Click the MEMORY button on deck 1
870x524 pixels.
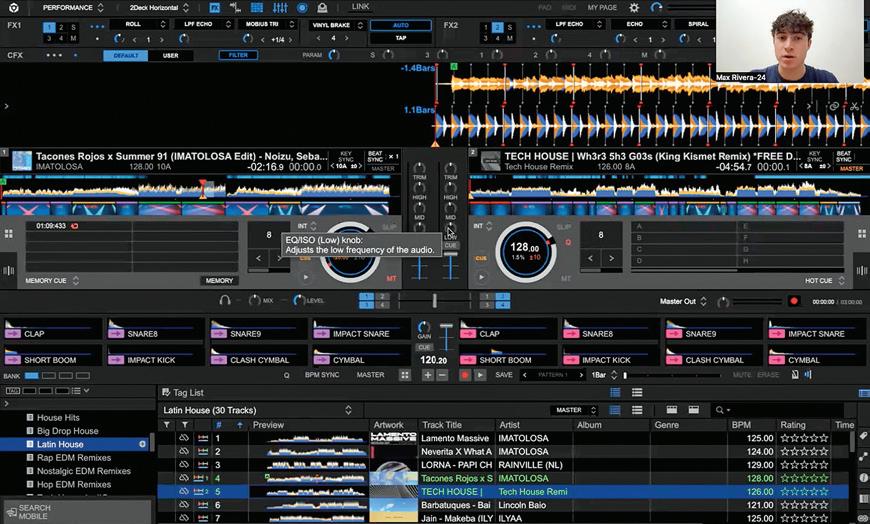[x=219, y=281]
